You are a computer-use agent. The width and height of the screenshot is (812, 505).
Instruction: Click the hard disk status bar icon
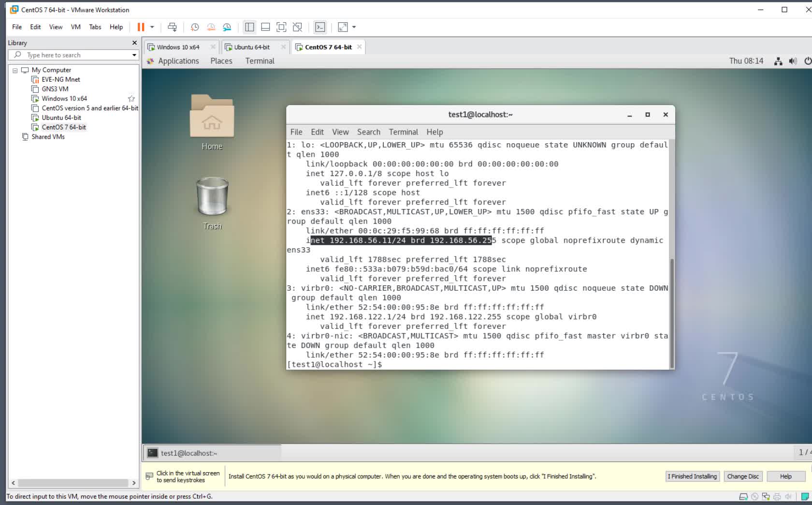coord(744,497)
